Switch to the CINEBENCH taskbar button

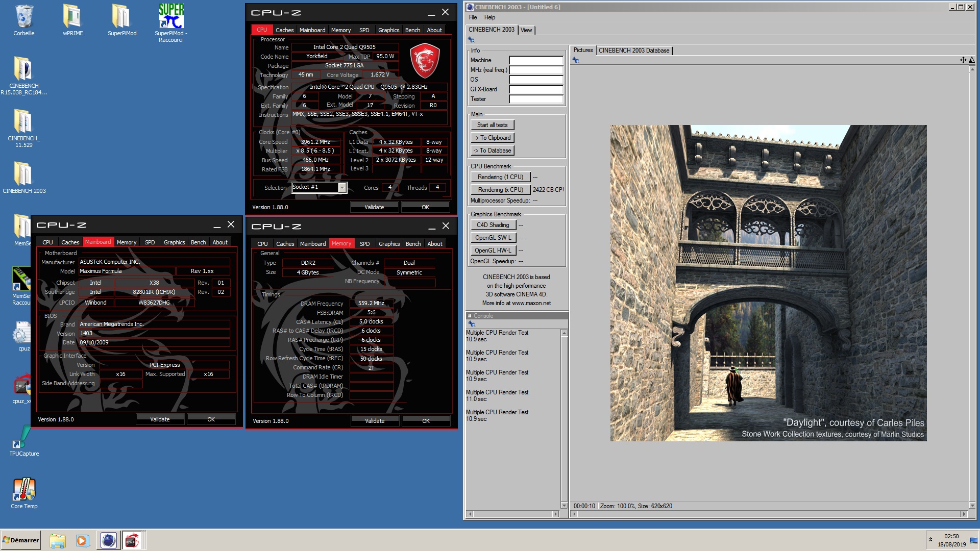[x=108, y=540]
